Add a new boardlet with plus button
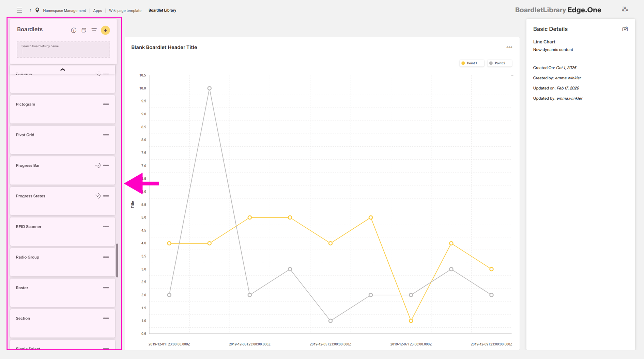 [x=106, y=30]
